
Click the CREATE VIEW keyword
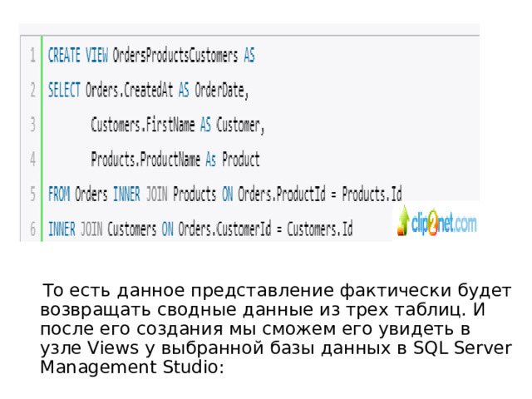point(76,57)
